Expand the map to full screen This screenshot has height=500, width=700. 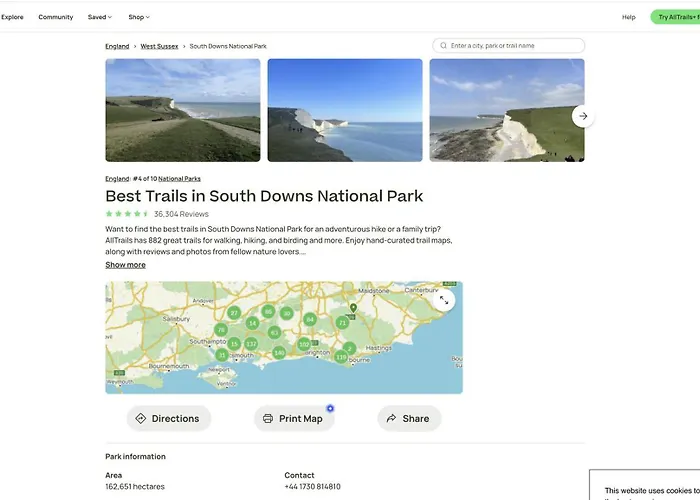point(444,300)
